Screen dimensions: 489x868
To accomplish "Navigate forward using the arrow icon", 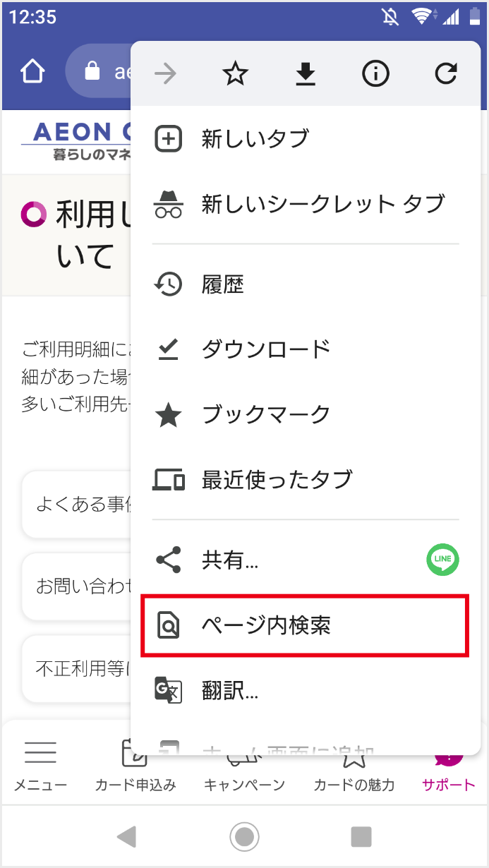I will click(165, 73).
